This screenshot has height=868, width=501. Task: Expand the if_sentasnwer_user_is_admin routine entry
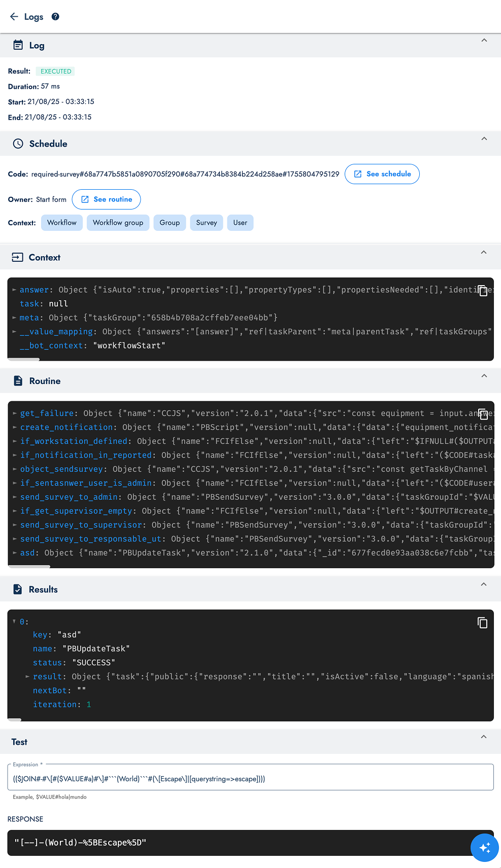(15, 483)
